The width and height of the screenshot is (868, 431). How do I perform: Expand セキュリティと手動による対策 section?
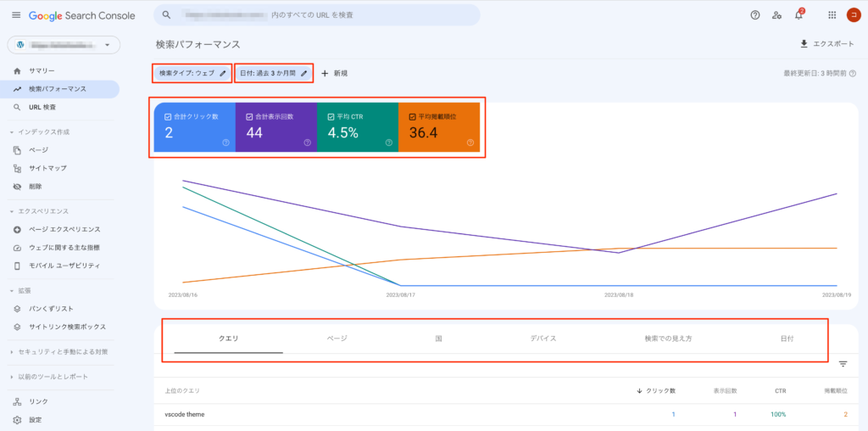point(59,352)
